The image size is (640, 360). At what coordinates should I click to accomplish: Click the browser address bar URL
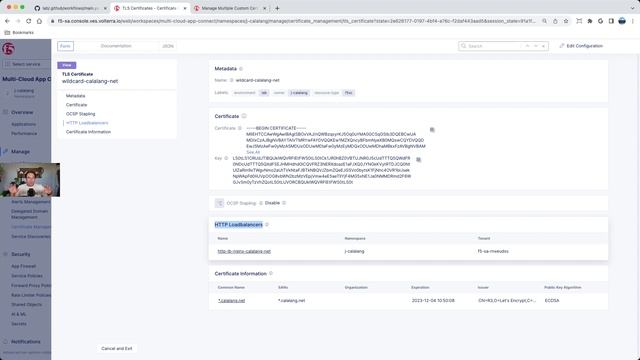click(296, 21)
